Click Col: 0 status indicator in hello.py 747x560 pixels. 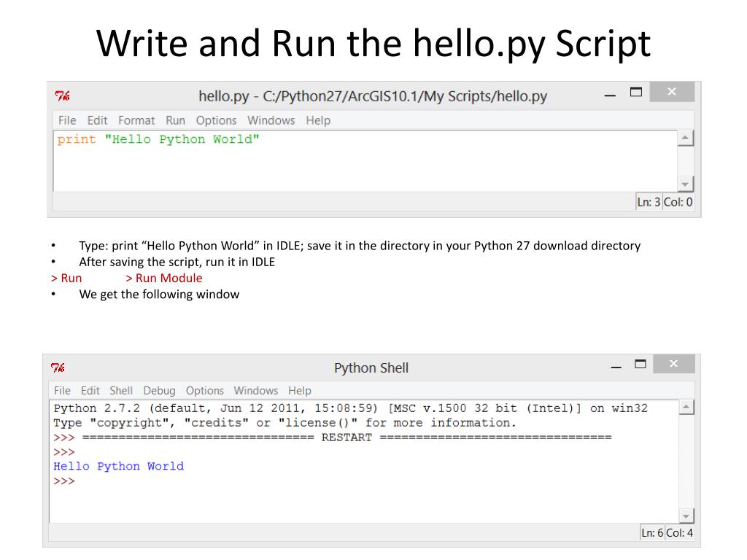[x=678, y=202]
